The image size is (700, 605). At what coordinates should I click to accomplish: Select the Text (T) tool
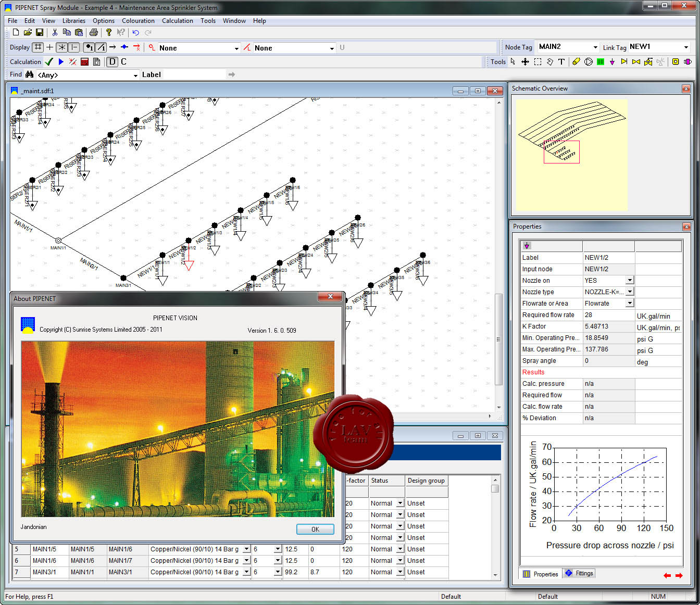(561, 61)
